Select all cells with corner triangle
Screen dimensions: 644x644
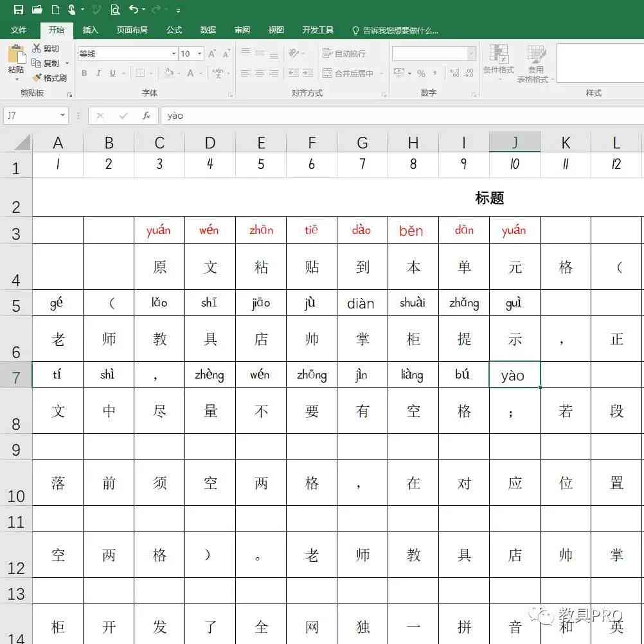pos(23,143)
